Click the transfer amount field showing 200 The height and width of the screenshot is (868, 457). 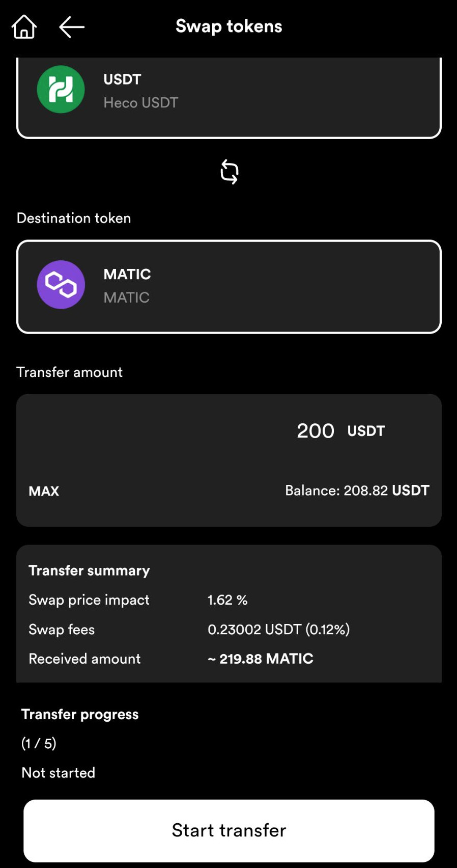pos(315,431)
